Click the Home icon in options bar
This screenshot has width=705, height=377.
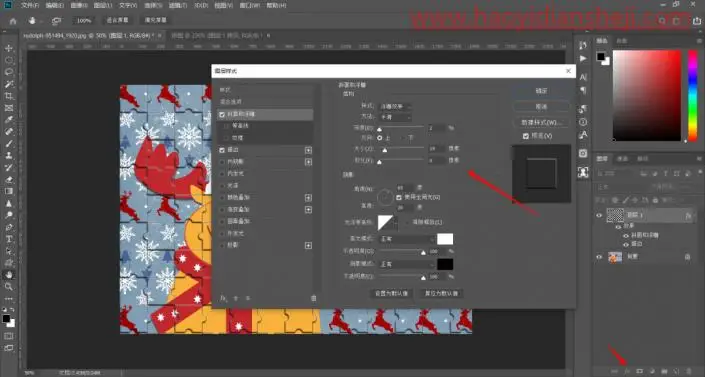click(x=13, y=21)
